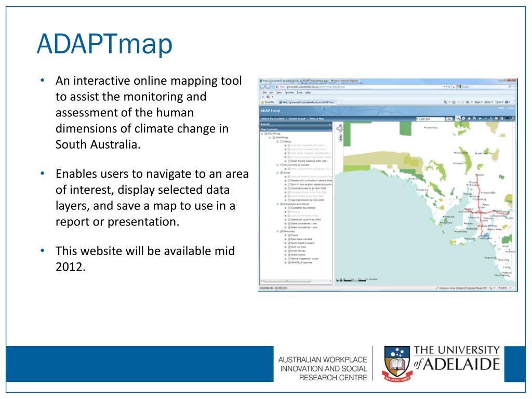Click the Select by Location link
532x399 pixels.
[273, 119]
